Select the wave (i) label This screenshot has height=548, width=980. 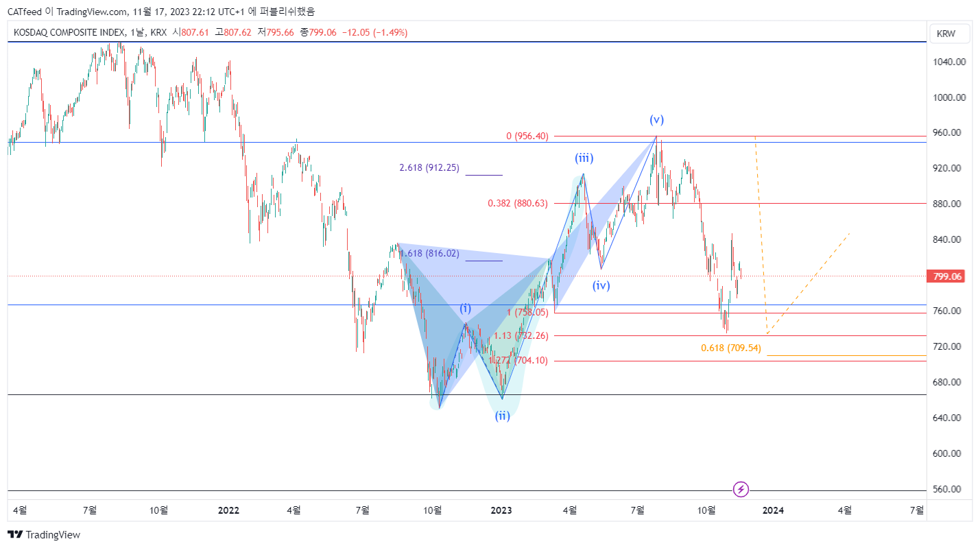[466, 308]
